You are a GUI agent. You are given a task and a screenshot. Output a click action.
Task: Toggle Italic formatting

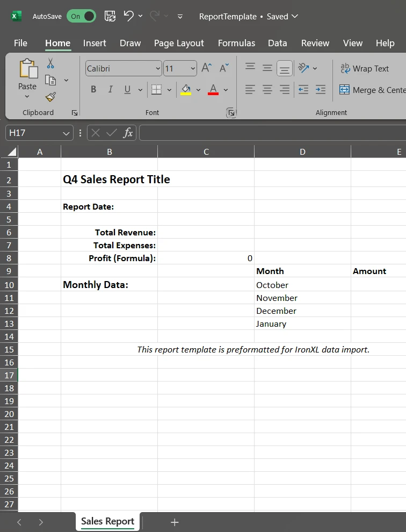111,90
